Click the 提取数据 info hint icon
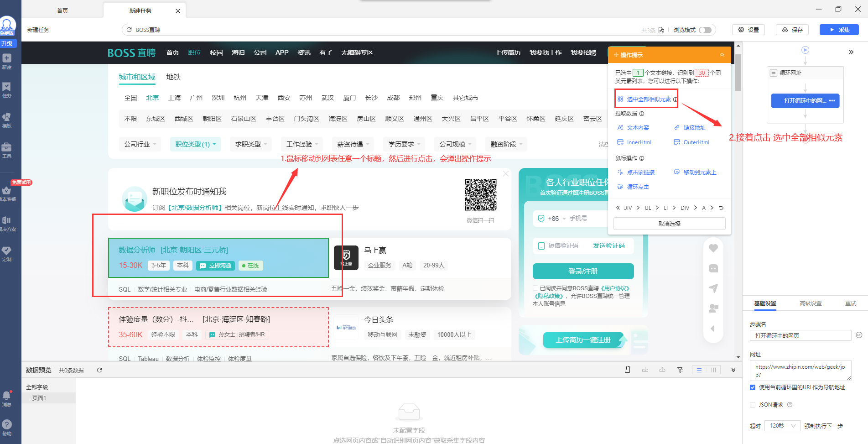This screenshot has width=868, height=444. coord(642,114)
